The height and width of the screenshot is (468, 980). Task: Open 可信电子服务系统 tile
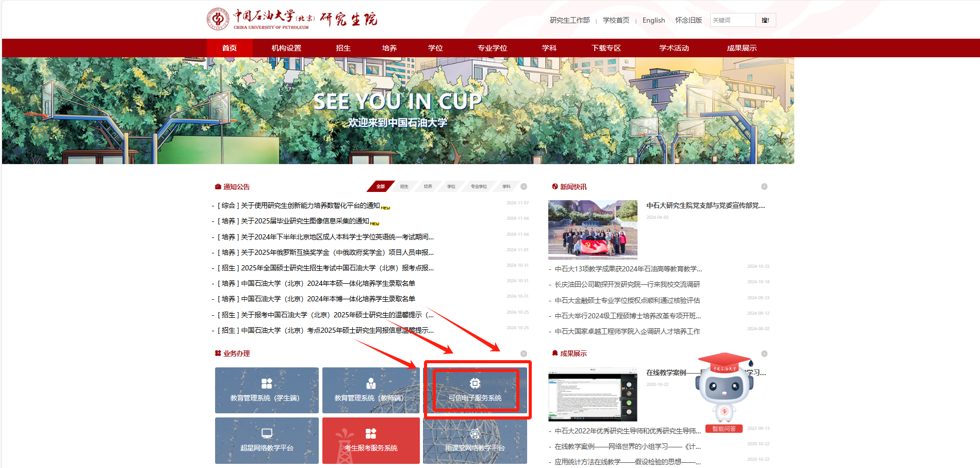[x=475, y=390]
